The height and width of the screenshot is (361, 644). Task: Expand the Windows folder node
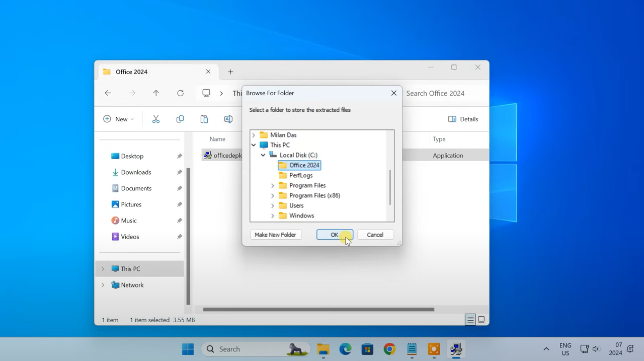(273, 215)
